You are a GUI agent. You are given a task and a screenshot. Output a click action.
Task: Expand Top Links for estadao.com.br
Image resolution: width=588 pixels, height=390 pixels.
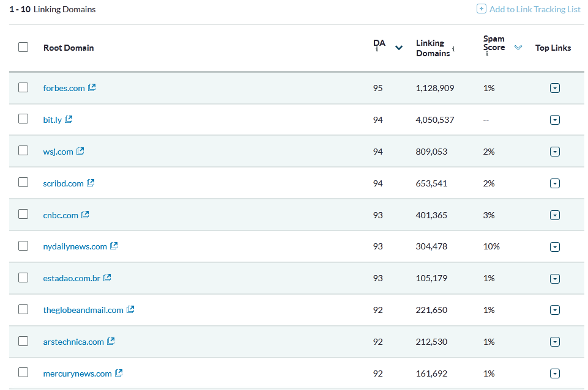pos(555,279)
